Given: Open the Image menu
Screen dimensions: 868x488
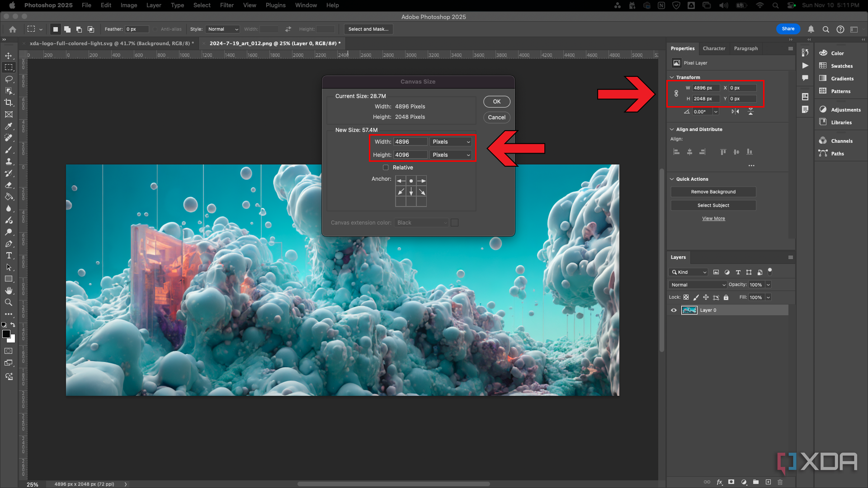Looking at the screenshot, I should [128, 5].
